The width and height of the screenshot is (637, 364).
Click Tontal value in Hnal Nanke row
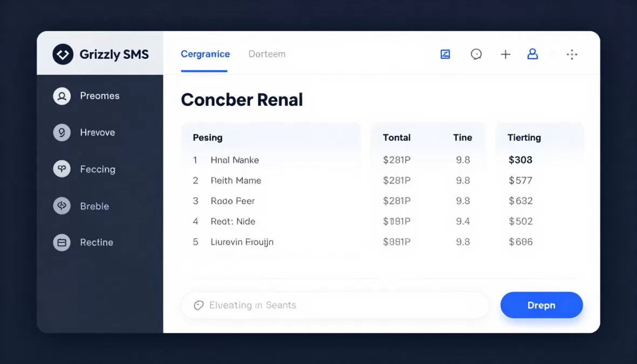click(x=396, y=160)
